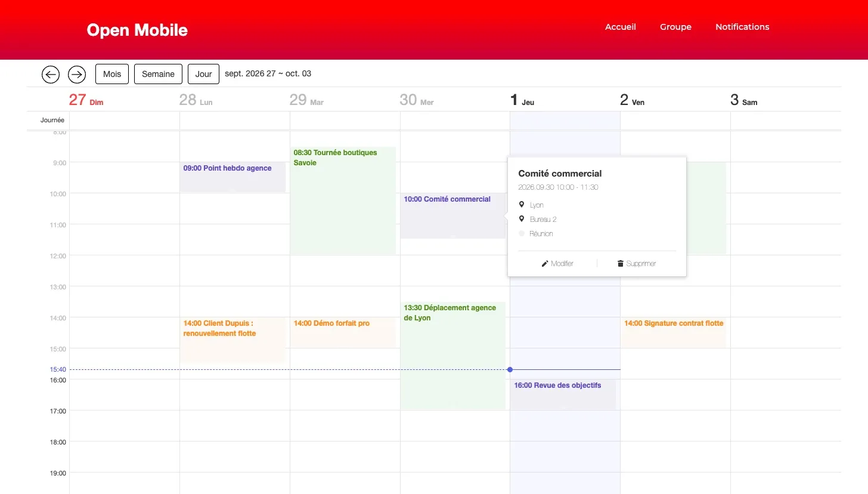This screenshot has height=494, width=868.
Task: Open the 14:00 Démo forfait pro event
Action: (343, 332)
